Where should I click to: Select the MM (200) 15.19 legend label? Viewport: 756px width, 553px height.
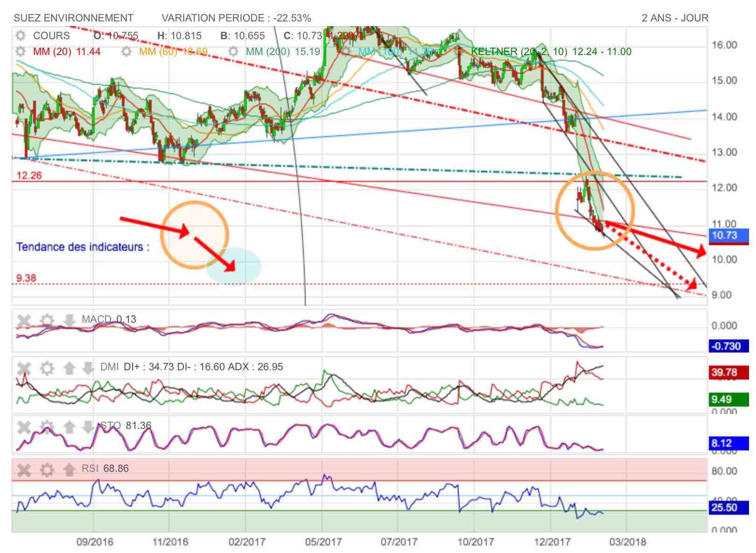pyautogui.click(x=283, y=51)
